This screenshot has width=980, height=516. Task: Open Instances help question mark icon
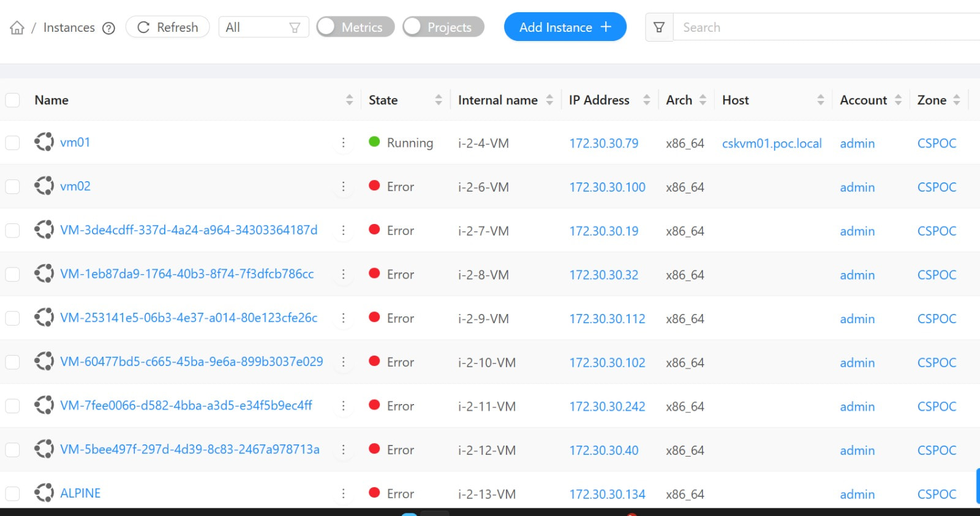108,28
